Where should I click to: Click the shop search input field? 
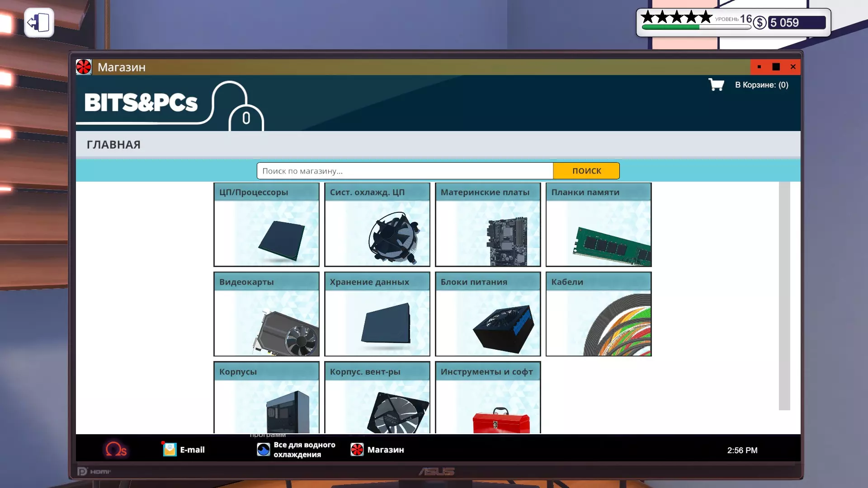[405, 171]
